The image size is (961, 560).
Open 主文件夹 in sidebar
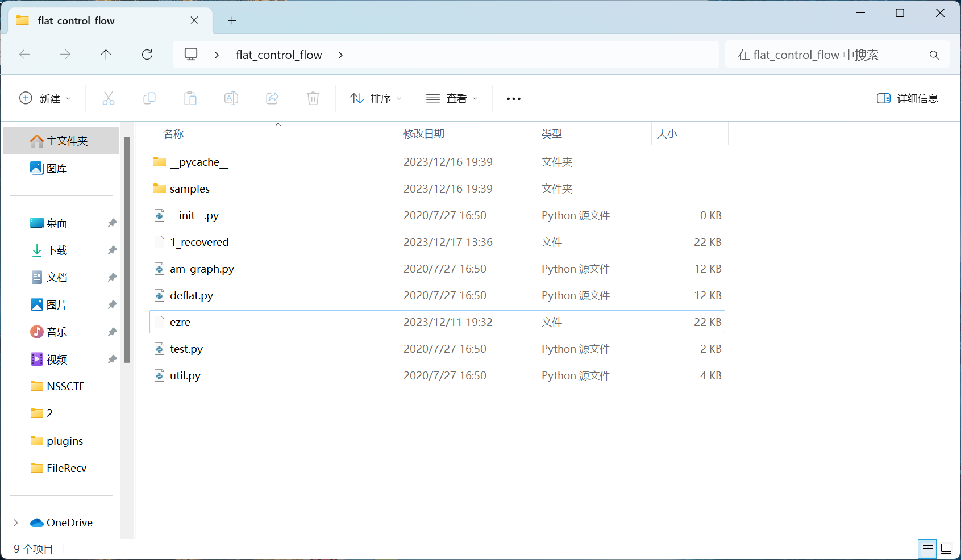(61, 141)
